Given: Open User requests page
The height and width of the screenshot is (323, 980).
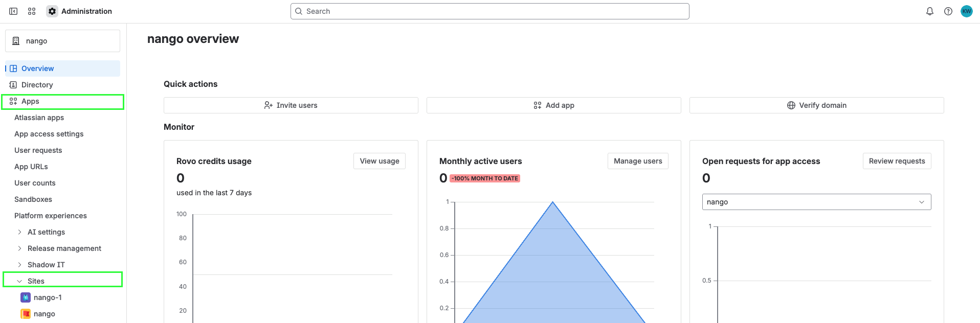Looking at the screenshot, I should [x=38, y=150].
